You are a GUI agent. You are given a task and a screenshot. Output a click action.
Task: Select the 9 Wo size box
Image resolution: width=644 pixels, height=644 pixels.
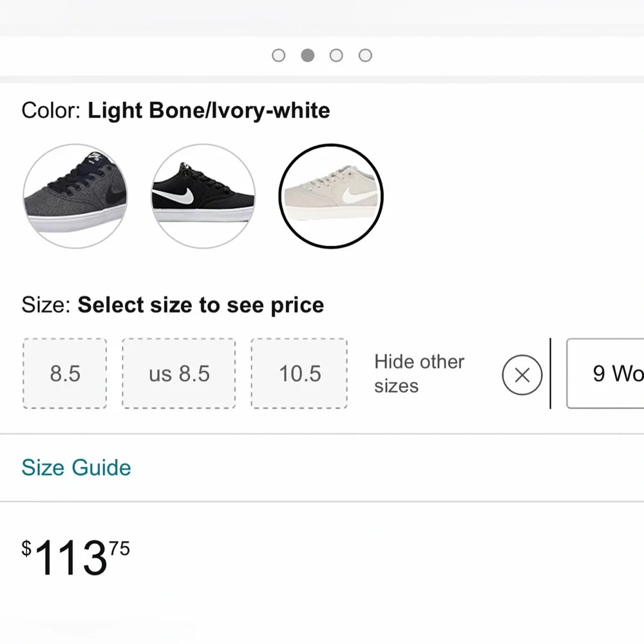tap(605, 374)
